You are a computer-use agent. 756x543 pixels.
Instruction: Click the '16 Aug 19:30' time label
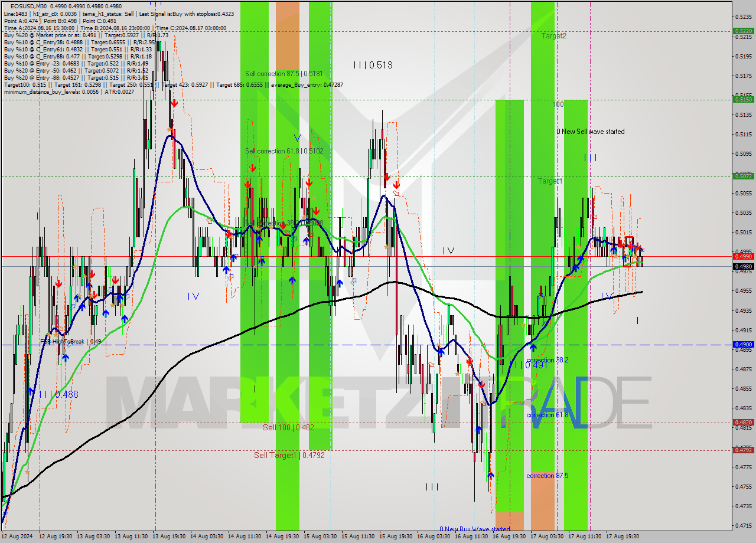point(510,536)
